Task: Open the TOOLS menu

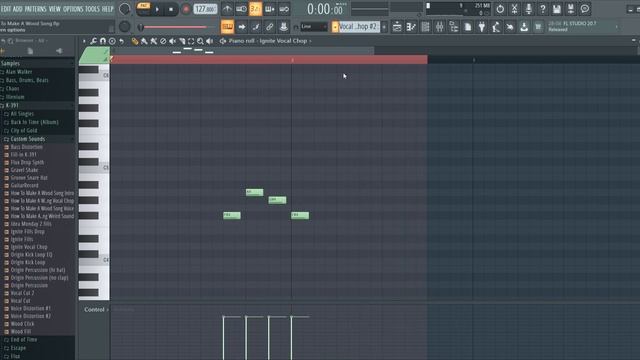Action: (92, 9)
